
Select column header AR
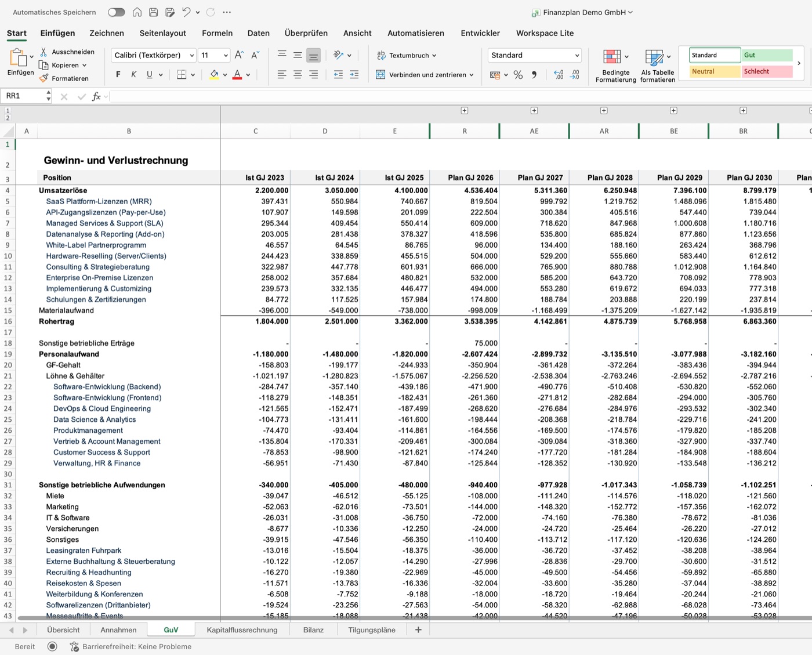[x=604, y=131]
